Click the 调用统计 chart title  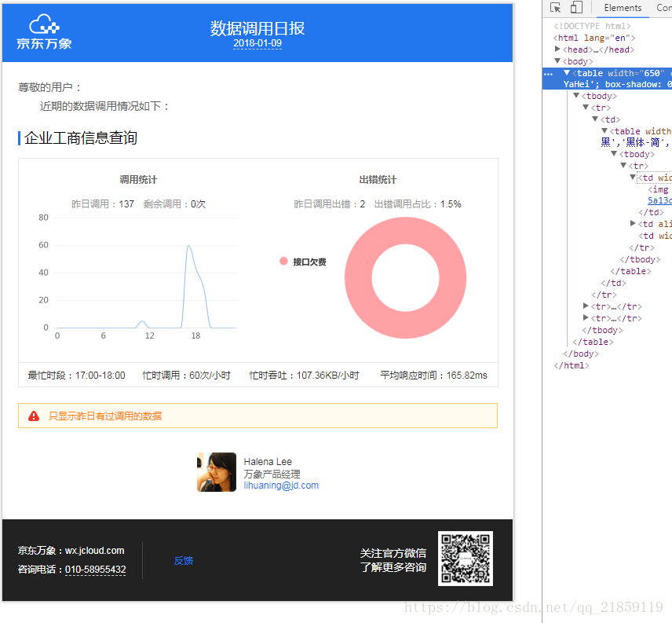(x=138, y=180)
